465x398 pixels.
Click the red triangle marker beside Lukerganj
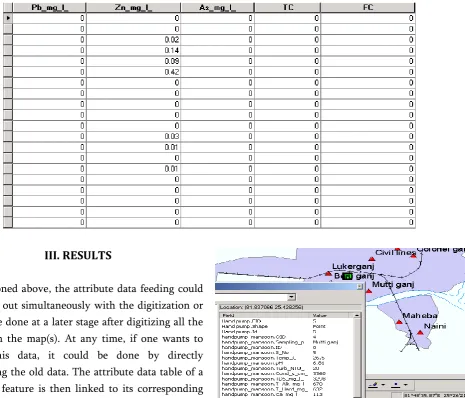(329, 274)
